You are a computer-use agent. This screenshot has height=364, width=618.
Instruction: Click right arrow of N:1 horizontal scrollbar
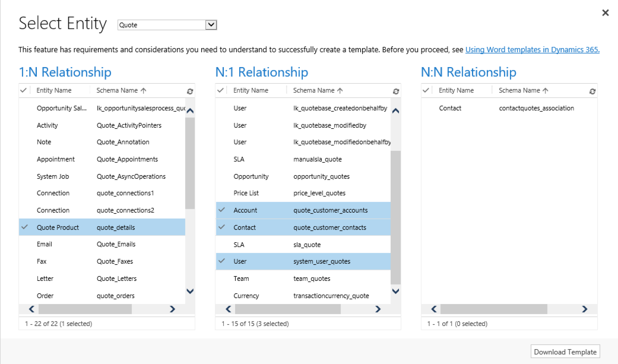(x=378, y=309)
